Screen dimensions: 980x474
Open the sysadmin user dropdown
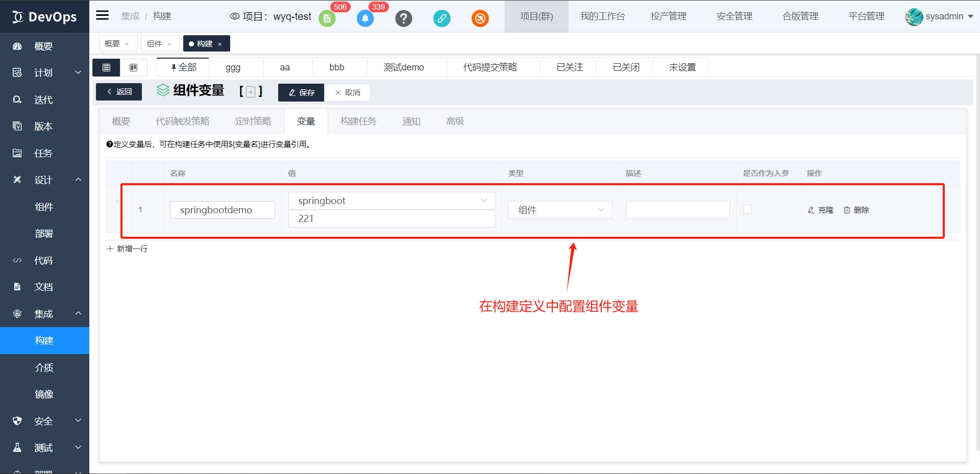coord(940,16)
